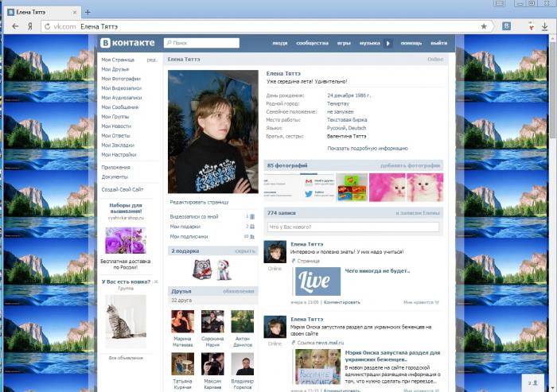Click 'к записям Елены' filter link

tap(418, 213)
